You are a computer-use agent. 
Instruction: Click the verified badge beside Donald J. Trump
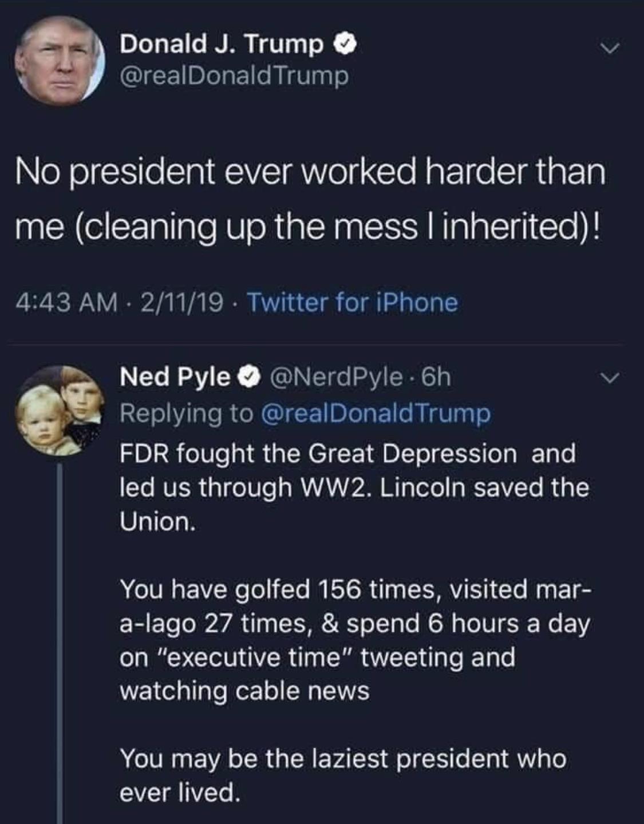tap(346, 44)
